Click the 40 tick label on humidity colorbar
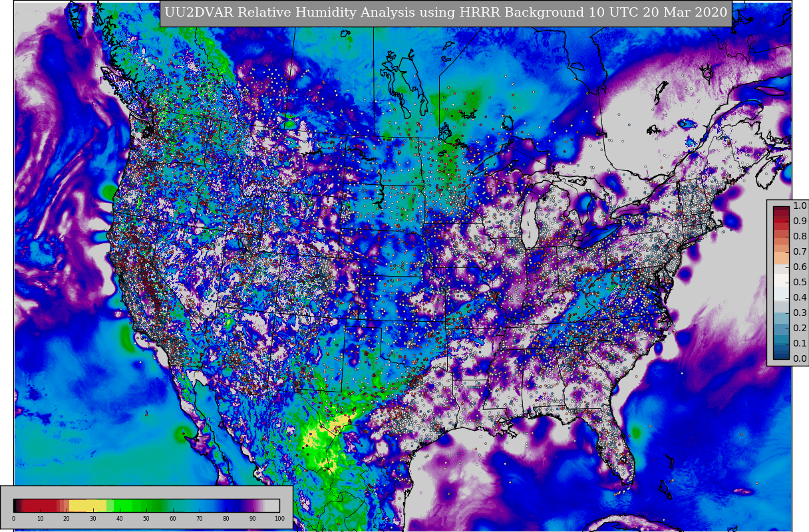This screenshot has width=809, height=532. pos(120,519)
